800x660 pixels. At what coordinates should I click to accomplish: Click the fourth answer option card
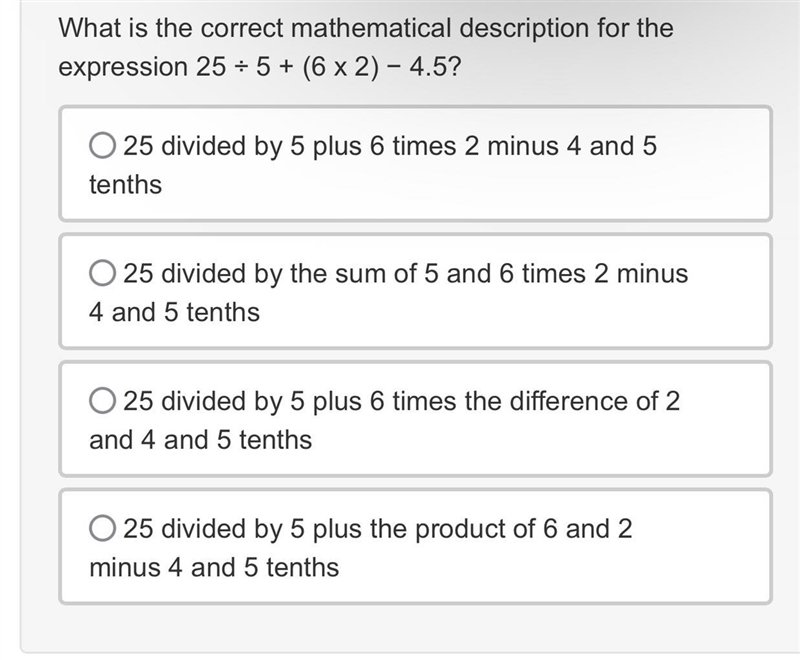[415, 546]
